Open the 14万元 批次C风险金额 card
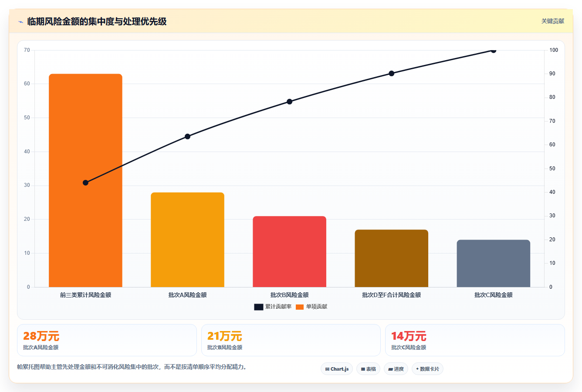582x392 pixels. [475, 340]
